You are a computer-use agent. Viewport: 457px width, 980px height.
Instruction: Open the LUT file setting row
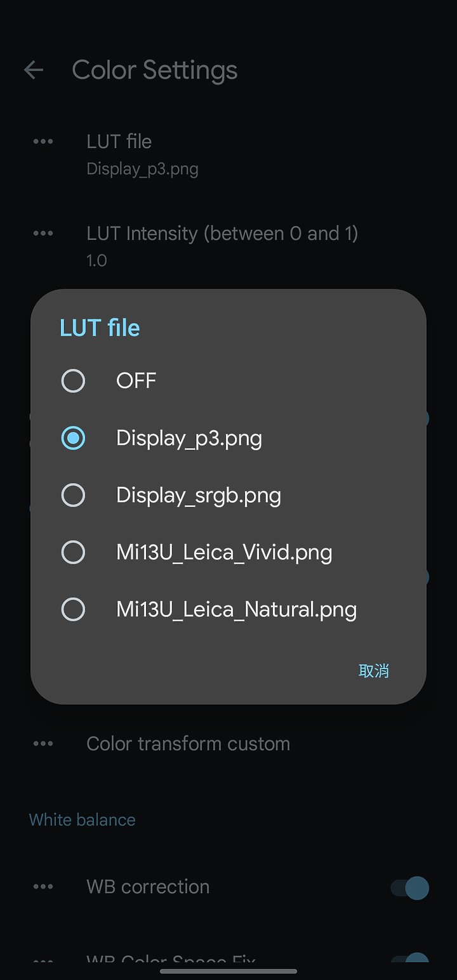228,154
